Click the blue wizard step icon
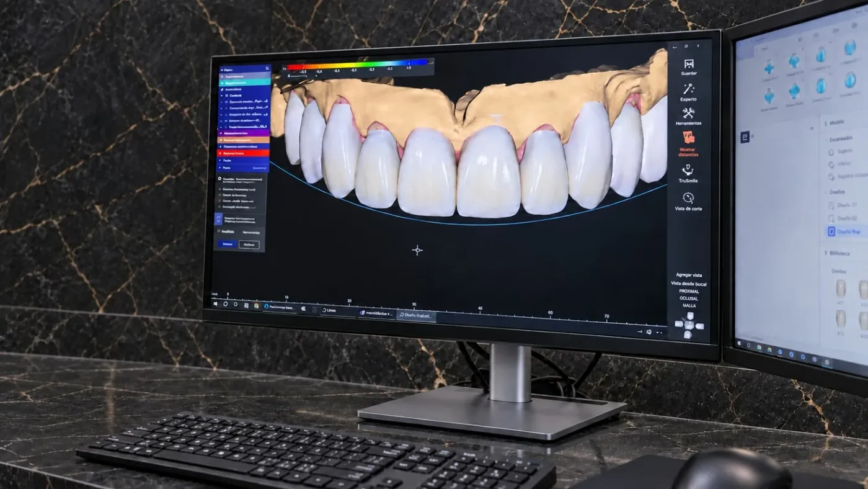The width and height of the screenshot is (868, 489). [x=218, y=218]
